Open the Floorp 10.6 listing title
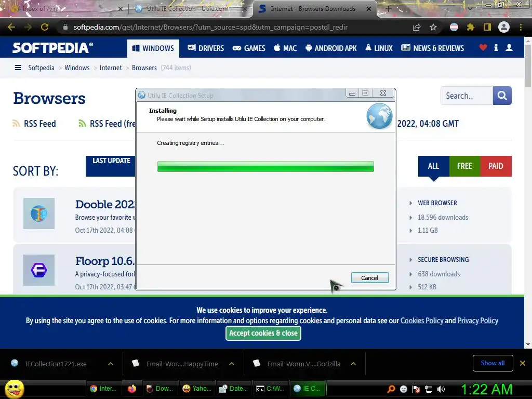 click(105, 261)
